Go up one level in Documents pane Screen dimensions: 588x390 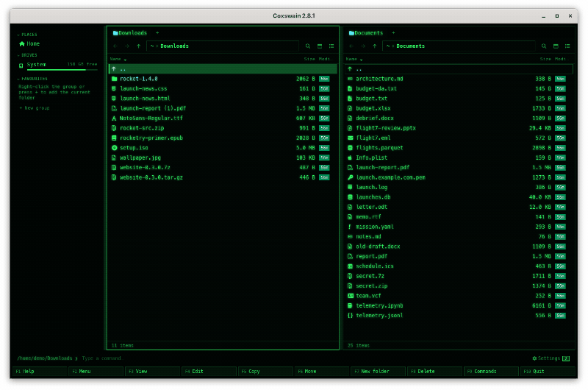tap(375, 46)
